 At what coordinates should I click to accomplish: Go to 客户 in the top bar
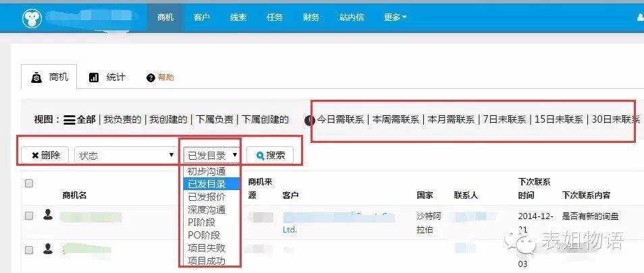click(202, 18)
